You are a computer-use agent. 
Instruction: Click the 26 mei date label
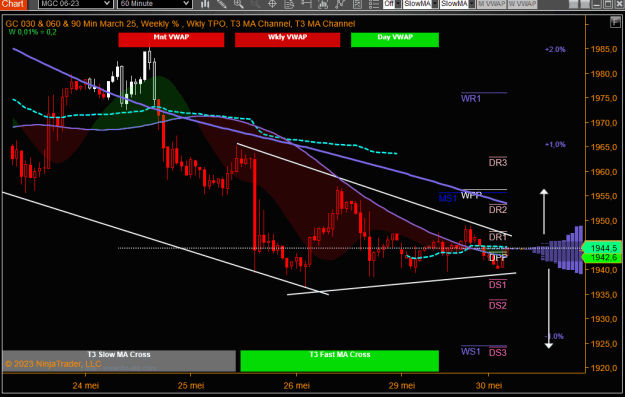click(297, 385)
